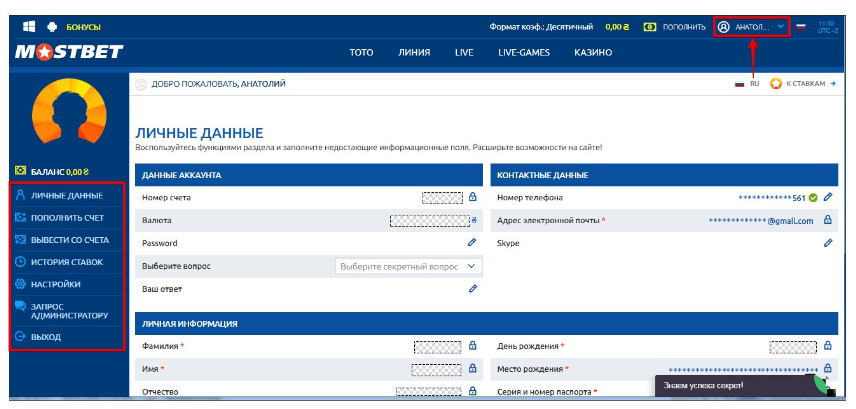This screenshot has width=856, height=409.
Task: Click the pencil icon next to Password
Action: tap(472, 243)
